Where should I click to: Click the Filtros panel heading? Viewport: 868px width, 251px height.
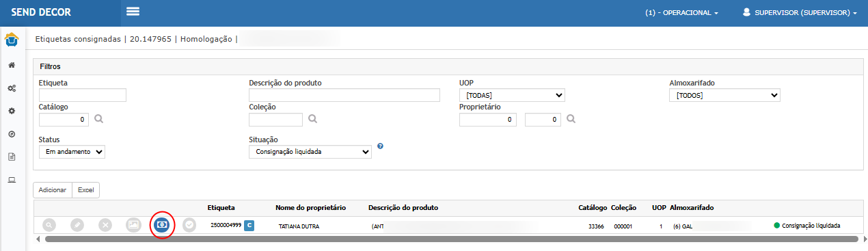point(50,67)
